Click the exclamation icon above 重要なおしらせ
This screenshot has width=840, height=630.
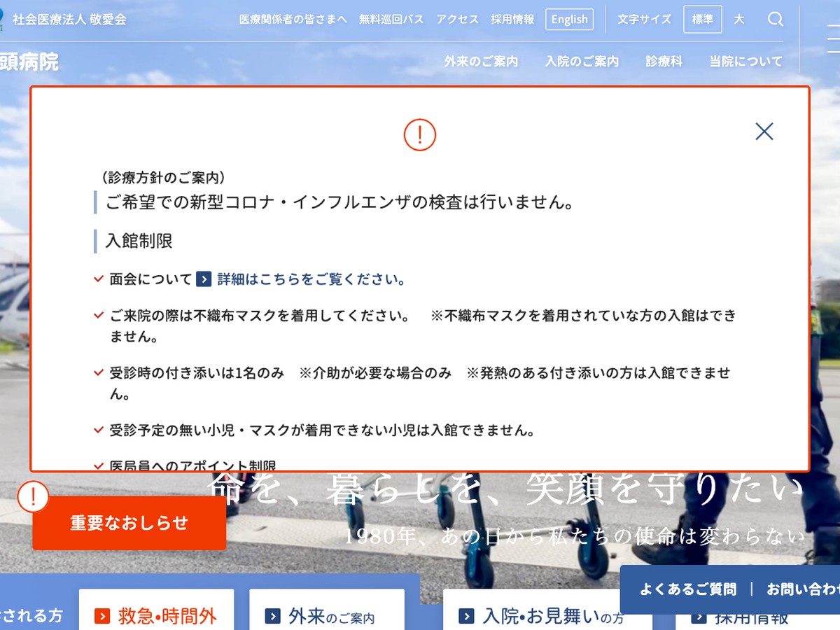click(x=33, y=497)
